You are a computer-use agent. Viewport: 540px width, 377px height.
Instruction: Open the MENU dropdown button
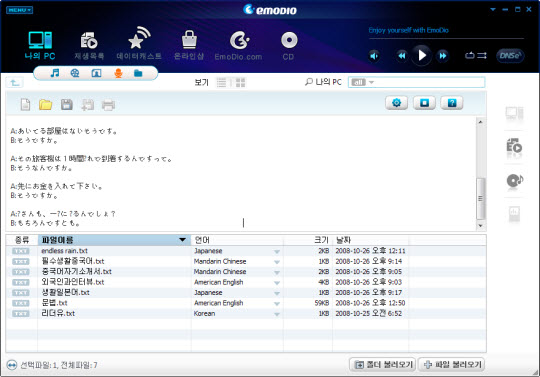tap(19, 10)
